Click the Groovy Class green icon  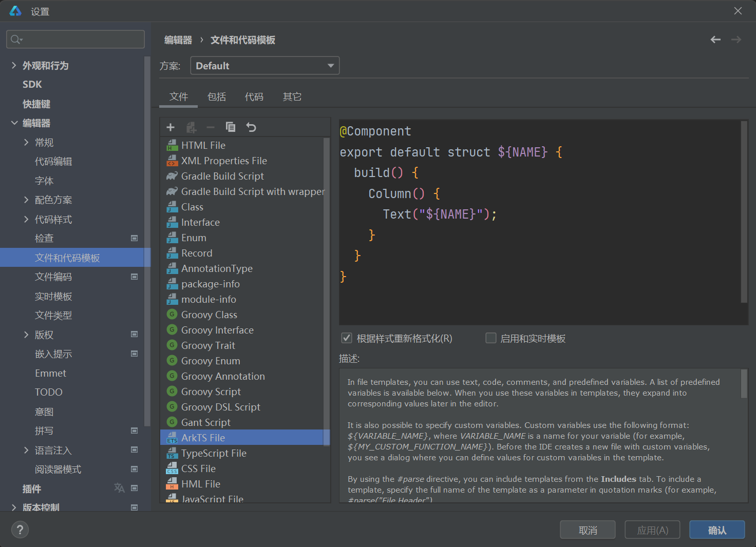[x=172, y=314]
